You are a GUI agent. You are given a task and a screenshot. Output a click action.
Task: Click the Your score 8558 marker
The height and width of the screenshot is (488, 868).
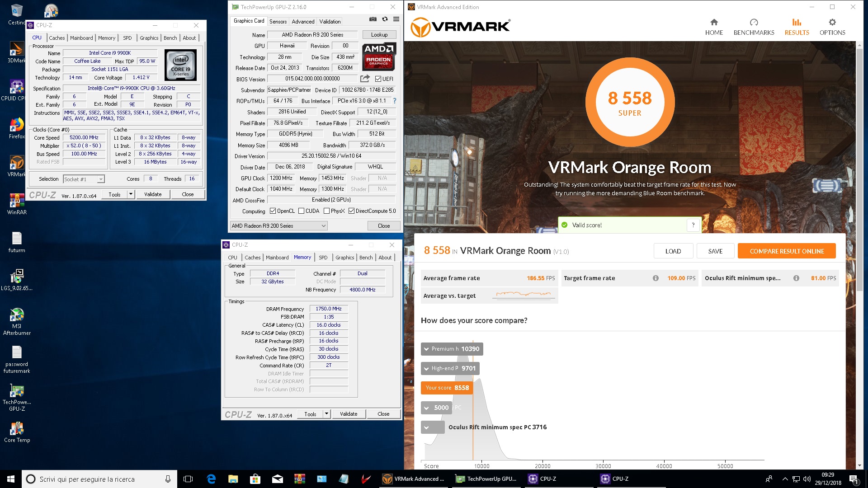point(447,388)
